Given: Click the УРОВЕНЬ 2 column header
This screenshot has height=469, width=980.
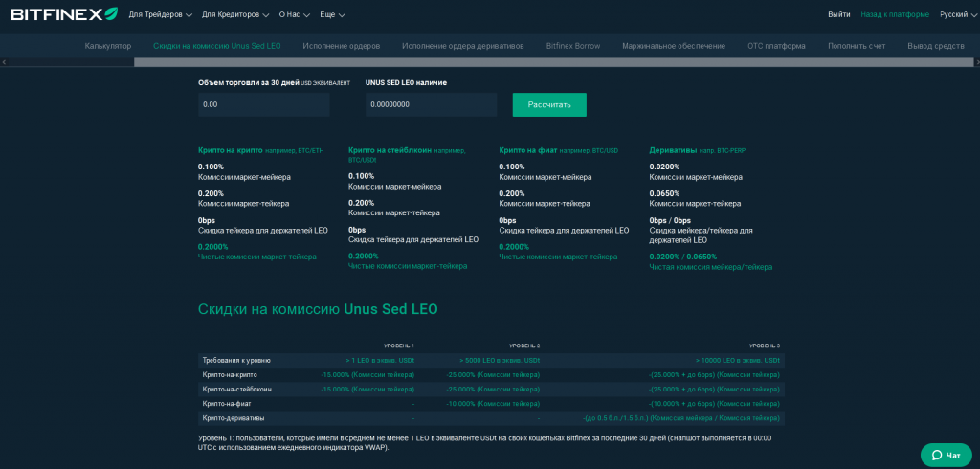Looking at the screenshot, I should tap(524, 346).
